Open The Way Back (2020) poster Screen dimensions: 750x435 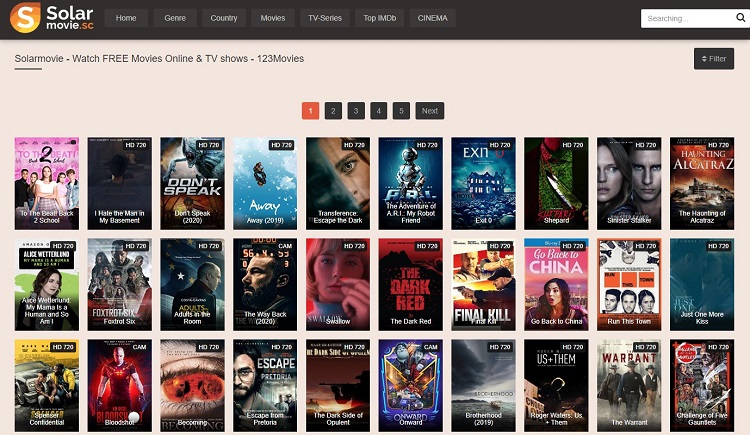pos(265,284)
